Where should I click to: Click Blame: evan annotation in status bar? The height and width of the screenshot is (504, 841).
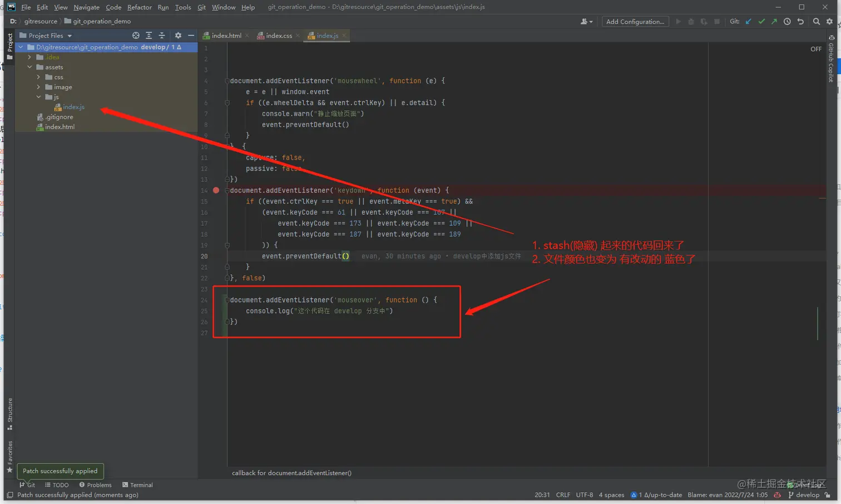click(x=728, y=495)
